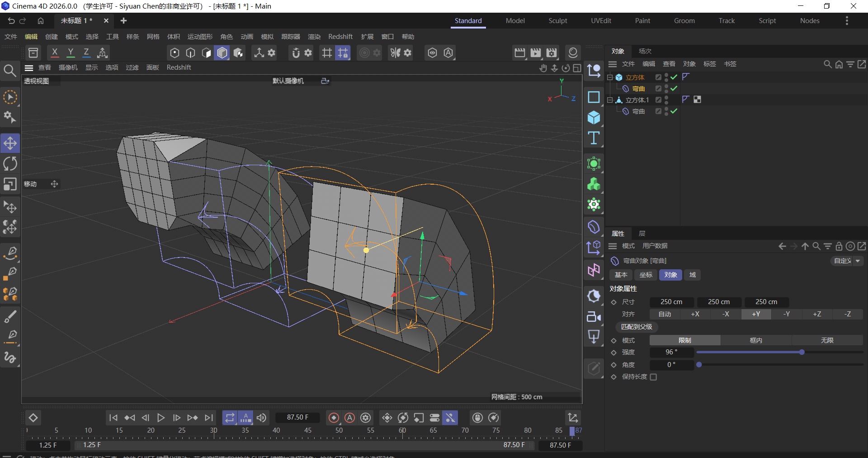Open the 渲染 menu
The image size is (868, 458).
coord(314,37)
